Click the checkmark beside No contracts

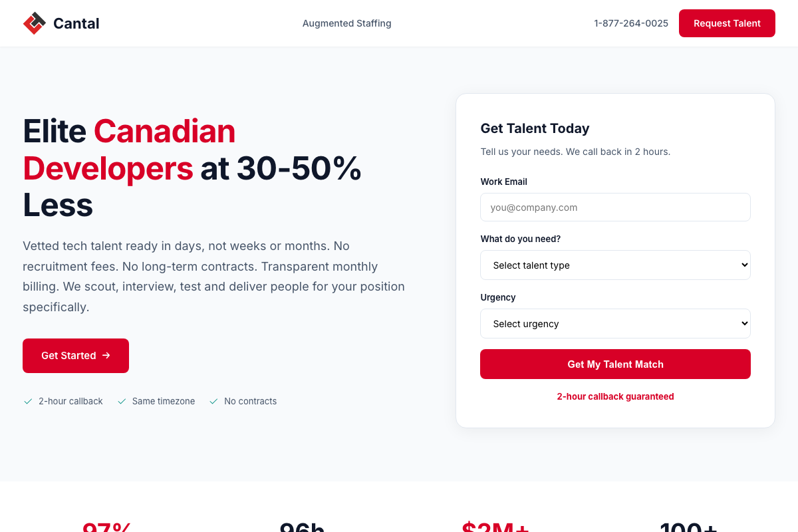tap(213, 402)
